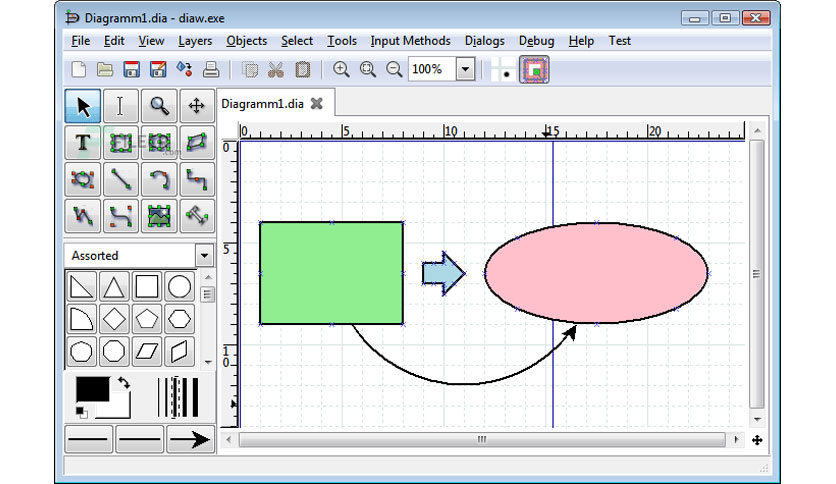
Task: Choose the triangle shape from Assorted
Action: (114, 287)
